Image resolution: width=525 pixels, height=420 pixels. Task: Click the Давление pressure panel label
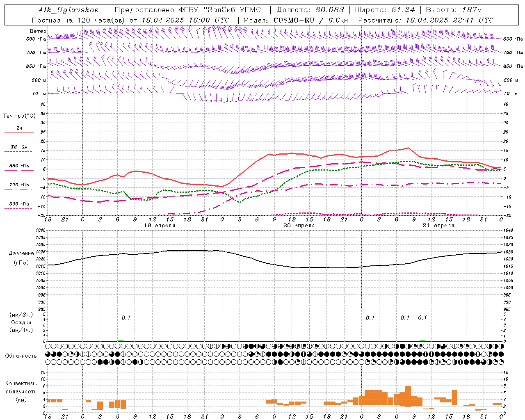click(x=21, y=253)
